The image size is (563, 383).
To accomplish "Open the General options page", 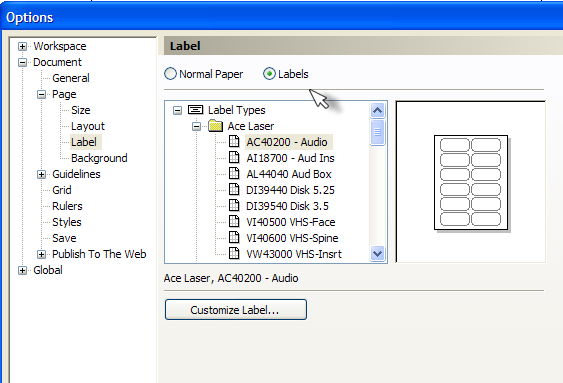I will click(x=71, y=78).
